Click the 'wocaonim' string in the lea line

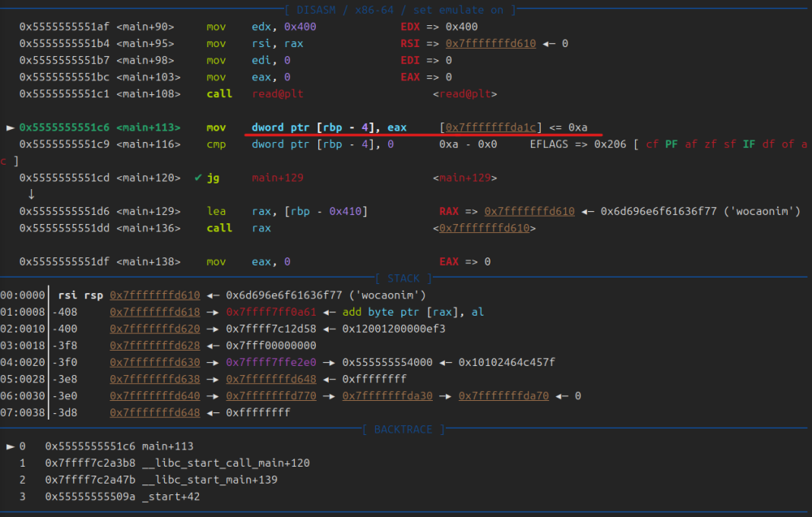point(767,211)
